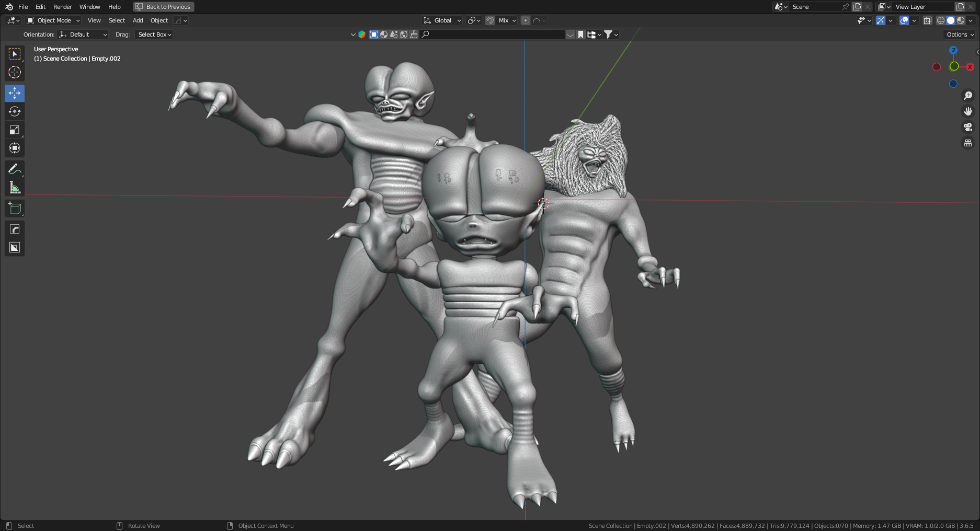This screenshot has height=531, width=980.
Task: Toggle the shading sphere filter icon
Action: [x=384, y=34]
